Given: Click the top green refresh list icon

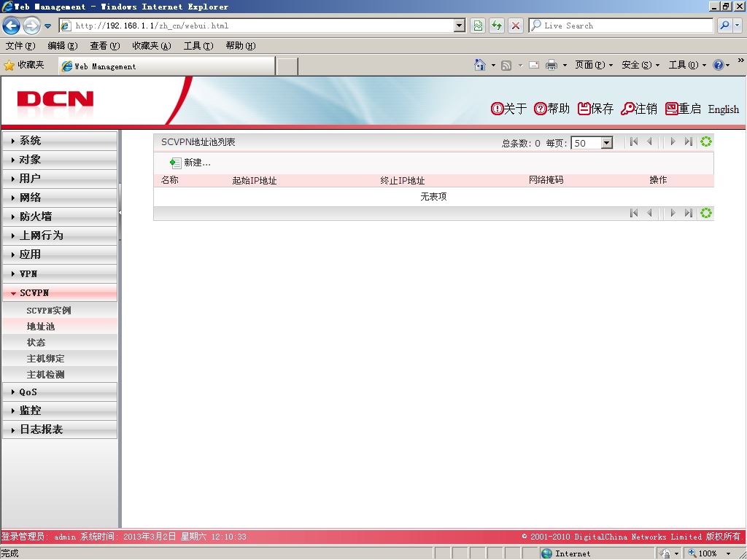Looking at the screenshot, I should pos(706,141).
